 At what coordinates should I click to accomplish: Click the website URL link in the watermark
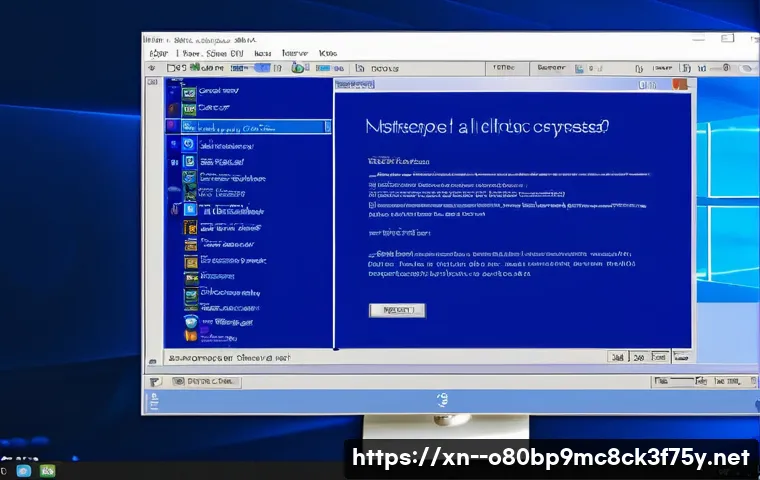pos(551,458)
